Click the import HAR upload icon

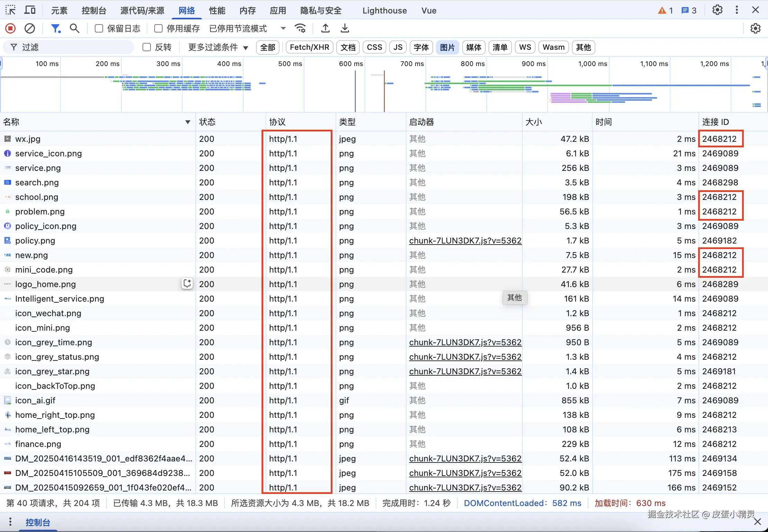click(325, 28)
